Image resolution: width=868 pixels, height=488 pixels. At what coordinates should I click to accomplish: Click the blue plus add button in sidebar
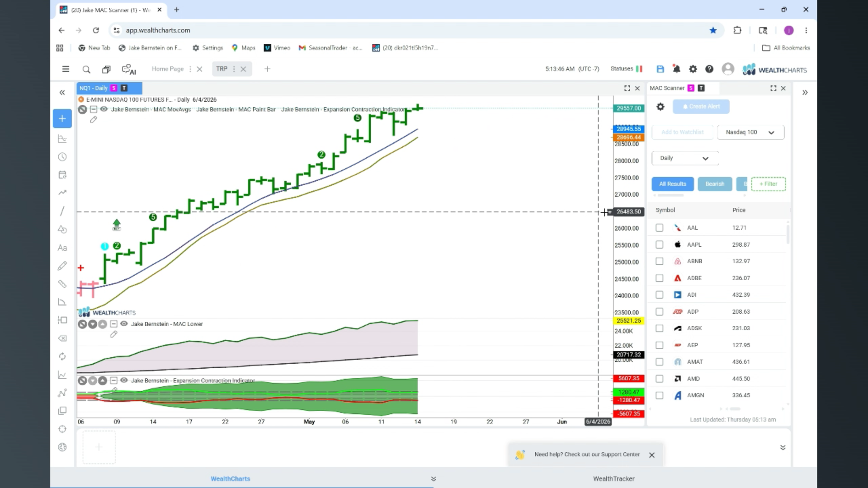62,119
